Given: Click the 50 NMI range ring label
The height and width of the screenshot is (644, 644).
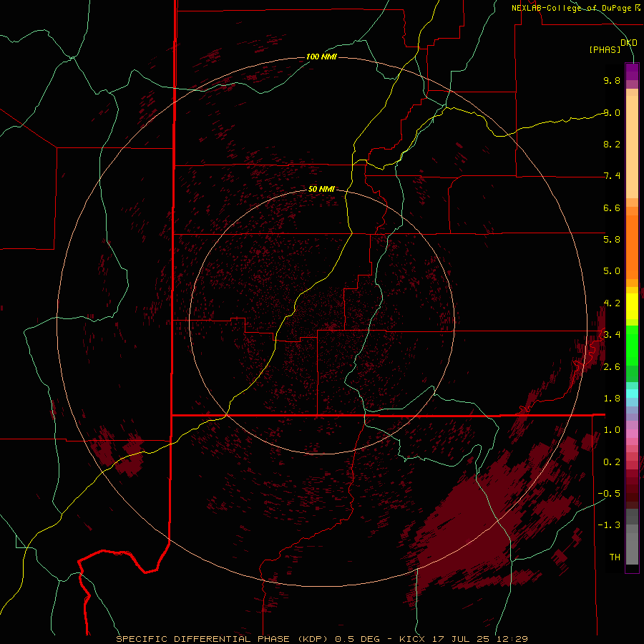Looking at the screenshot, I should pyautogui.click(x=321, y=189).
